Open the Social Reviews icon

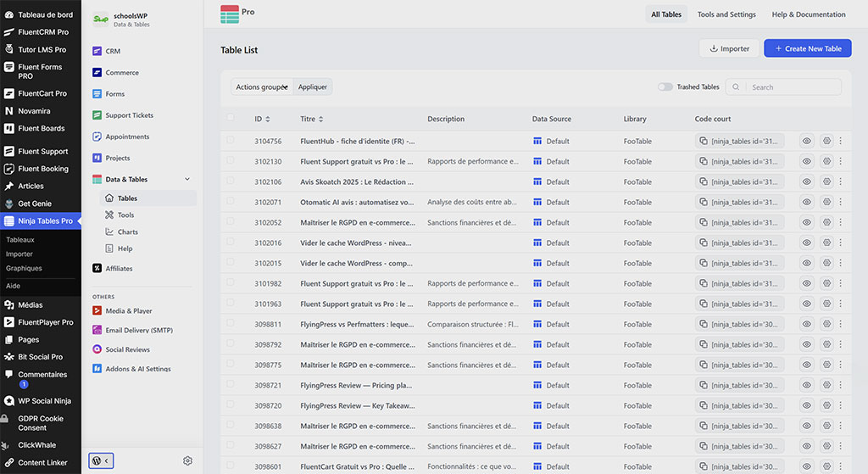pos(97,349)
